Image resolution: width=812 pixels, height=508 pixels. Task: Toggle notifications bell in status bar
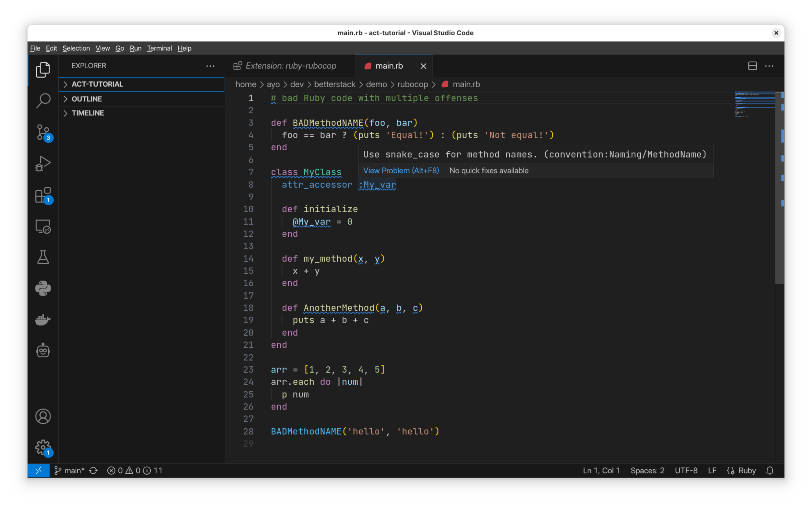(x=770, y=470)
